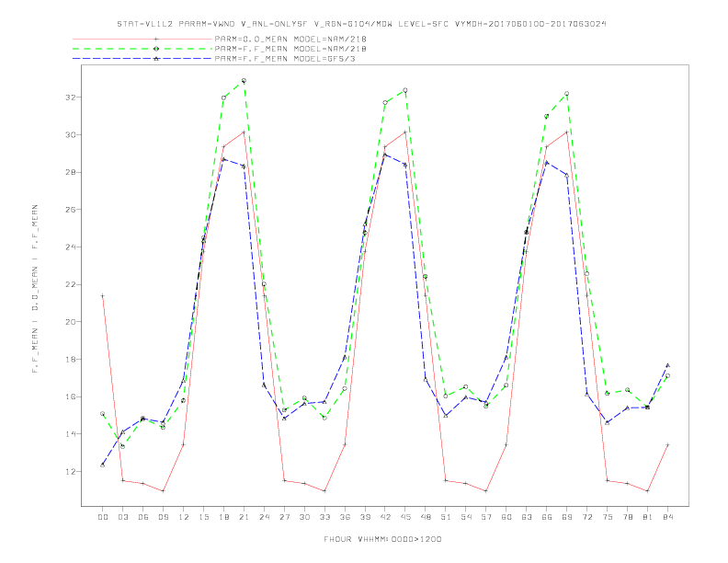The width and height of the screenshot is (728, 563).
Task: Click x-axis tick label 63
Action: [x=527, y=517]
